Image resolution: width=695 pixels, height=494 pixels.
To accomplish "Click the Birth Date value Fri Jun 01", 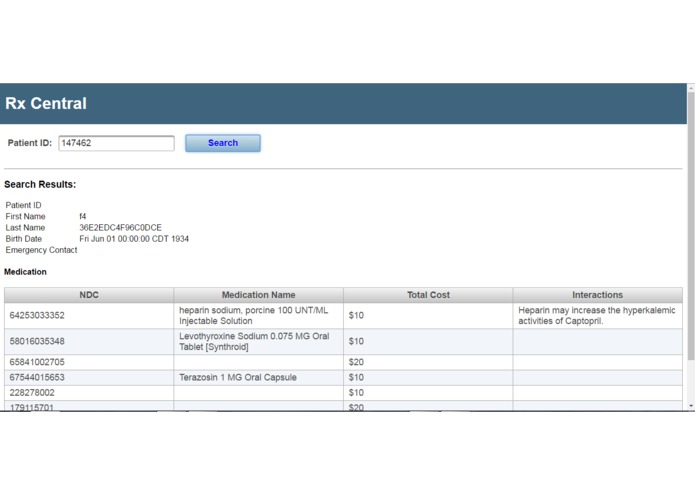I will [134, 239].
